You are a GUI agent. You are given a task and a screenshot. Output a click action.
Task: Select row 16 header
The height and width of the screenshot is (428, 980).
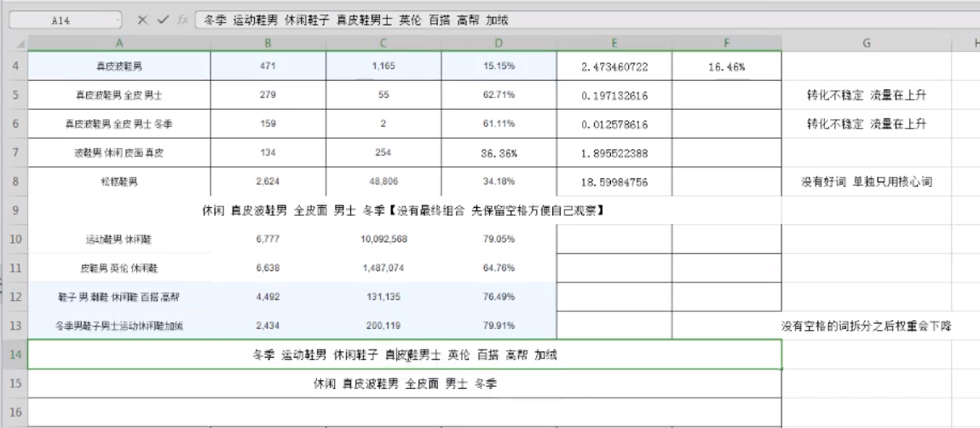(x=14, y=412)
